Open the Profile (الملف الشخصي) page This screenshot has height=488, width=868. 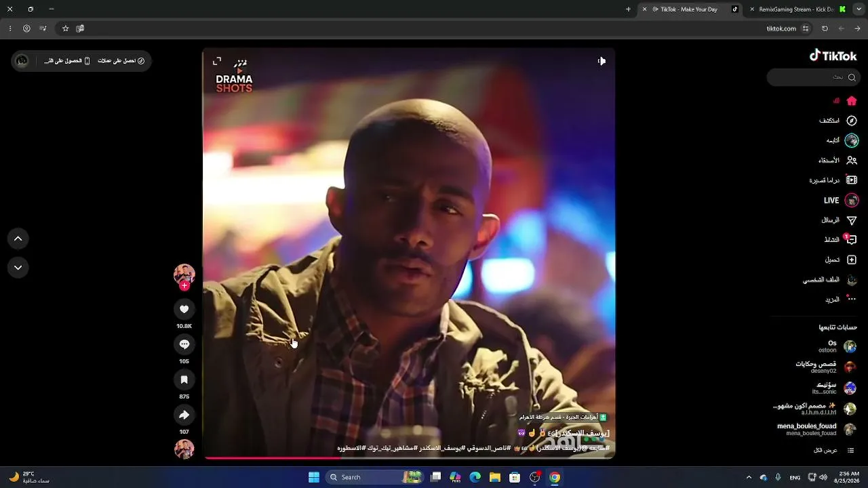[x=831, y=280]
